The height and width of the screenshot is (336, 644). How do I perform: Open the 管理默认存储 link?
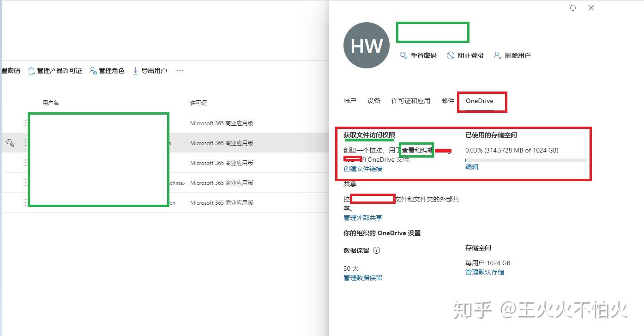[485, 272]
